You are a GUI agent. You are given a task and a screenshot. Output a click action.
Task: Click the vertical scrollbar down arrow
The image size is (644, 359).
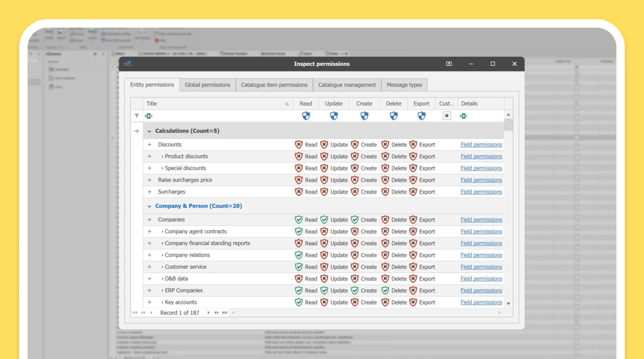[x=508, y=304]
